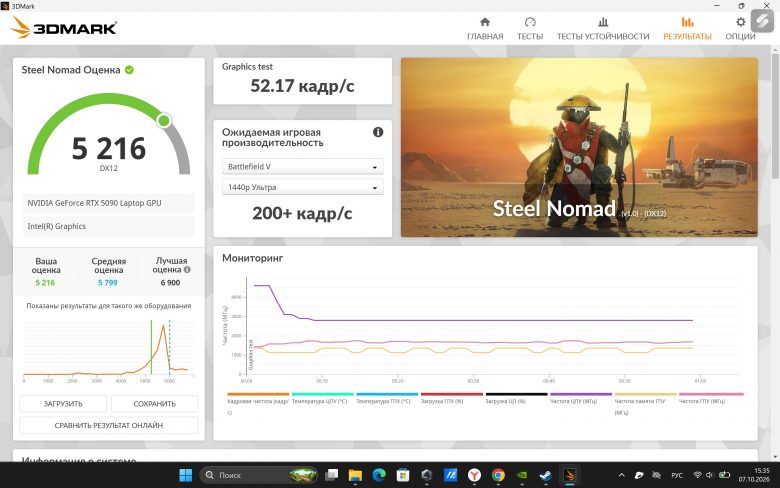The image size is (780, 488).
Task: Open the NVIDIA app from taskbar
Action: pos(522,475)
